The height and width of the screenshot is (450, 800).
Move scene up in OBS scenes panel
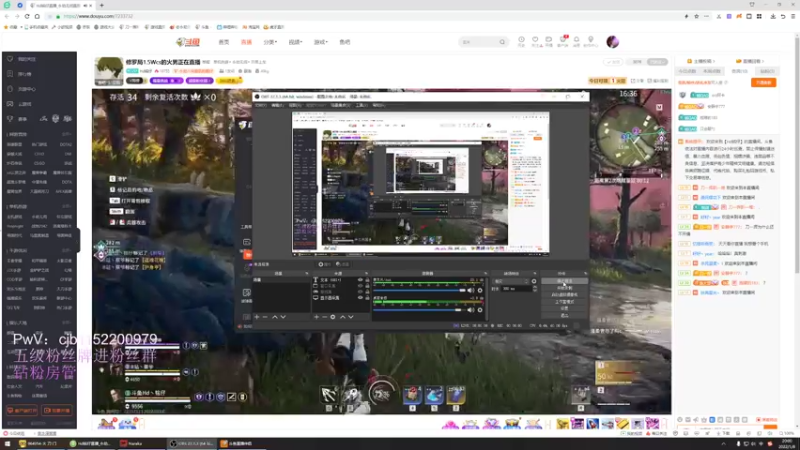click(275, 317)
